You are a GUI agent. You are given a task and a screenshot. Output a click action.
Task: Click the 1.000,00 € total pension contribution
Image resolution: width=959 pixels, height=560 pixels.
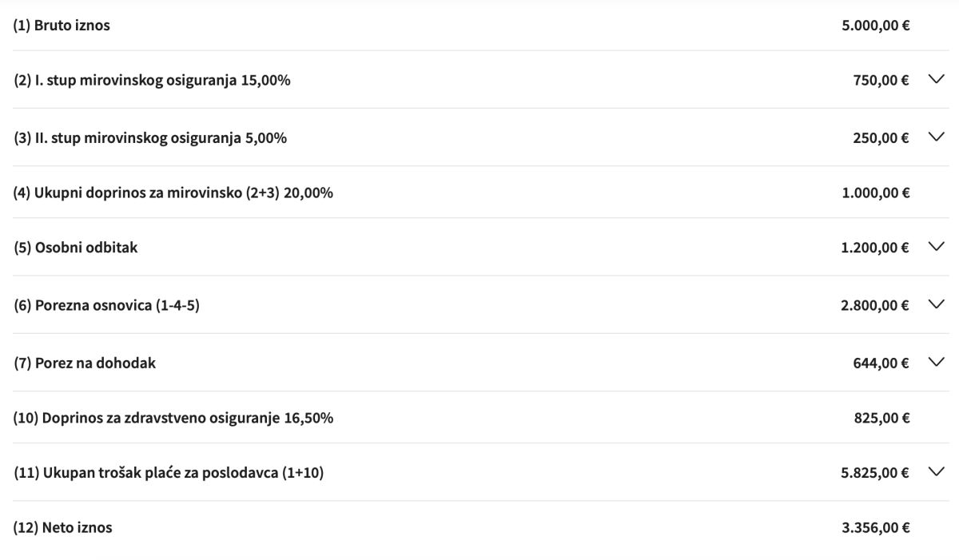tap(875, 193)
